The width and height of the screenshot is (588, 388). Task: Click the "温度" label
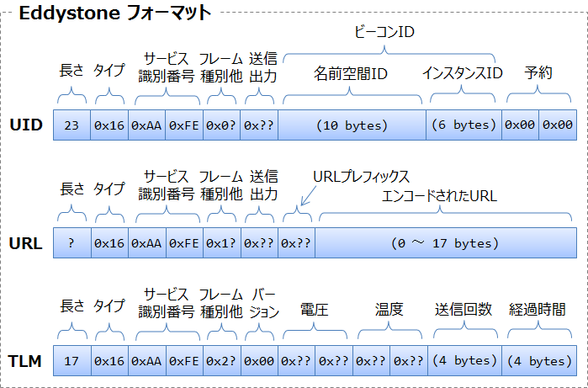(x=389, y=309)
